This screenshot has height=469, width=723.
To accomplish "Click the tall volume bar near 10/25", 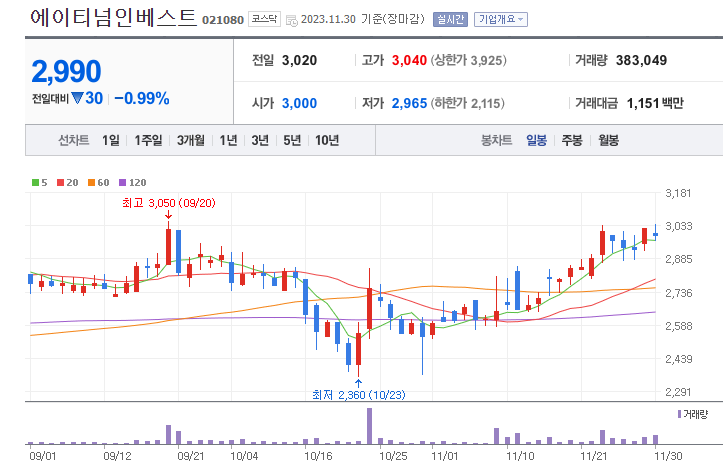I will [x=369, y=426].
